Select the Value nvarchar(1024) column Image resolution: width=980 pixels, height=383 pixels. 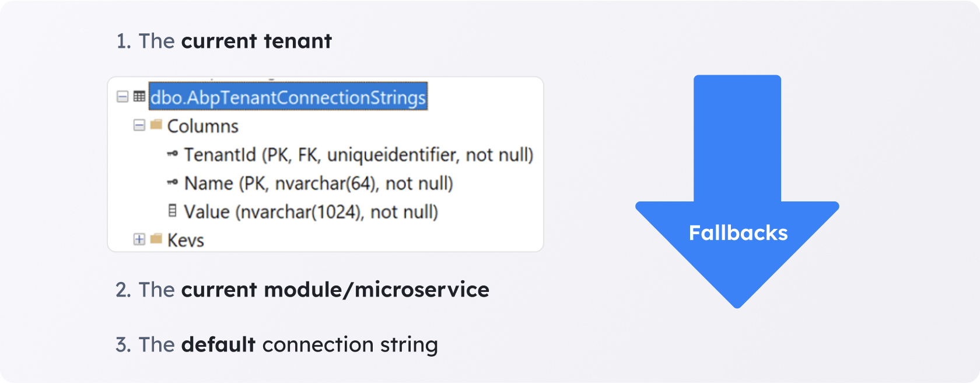(311, 212)
